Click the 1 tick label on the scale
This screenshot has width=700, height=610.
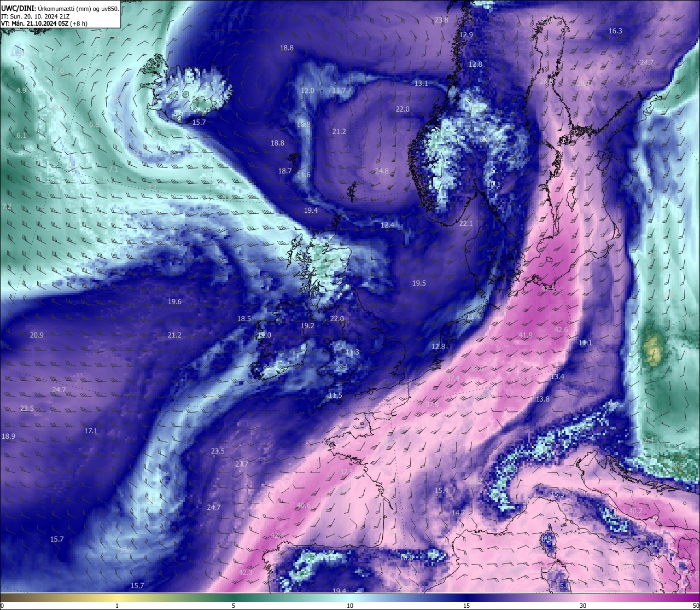pos(117,606)
